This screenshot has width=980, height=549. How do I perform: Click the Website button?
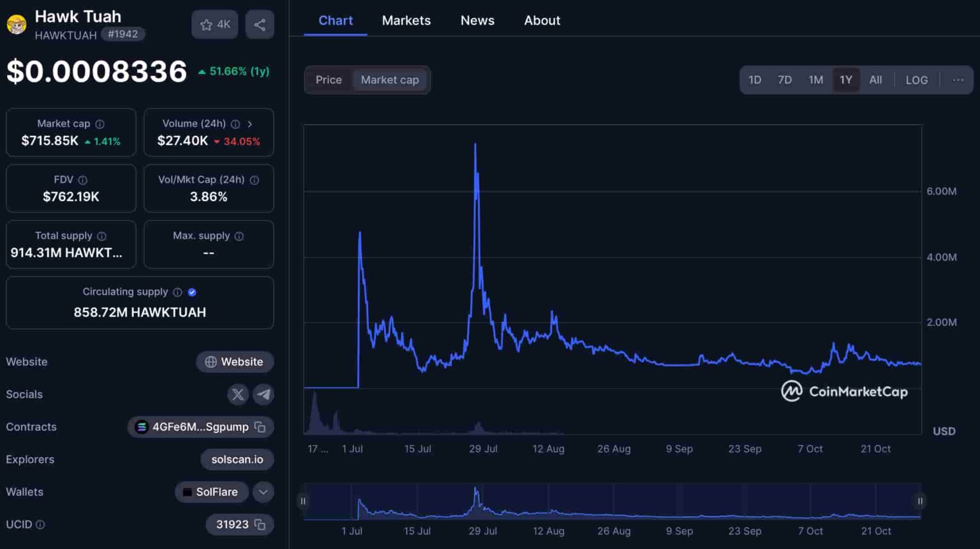tap(235, 362)
